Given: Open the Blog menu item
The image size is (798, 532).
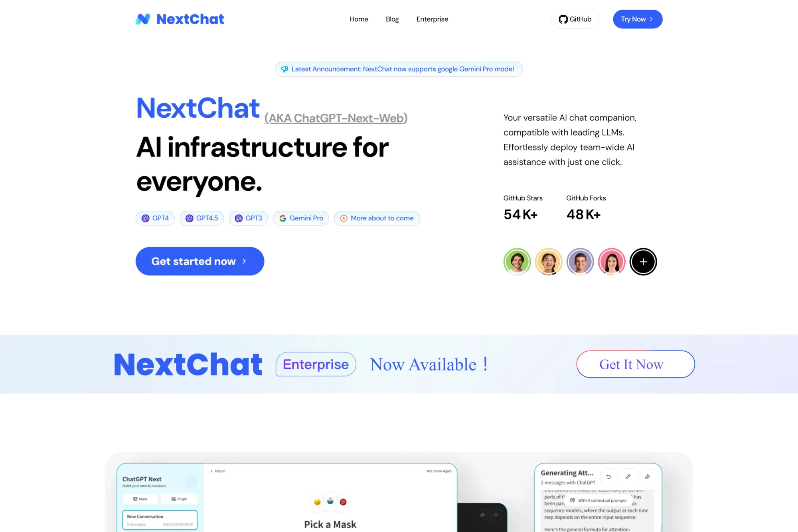Looking at the screenshot, I should 392,19.
